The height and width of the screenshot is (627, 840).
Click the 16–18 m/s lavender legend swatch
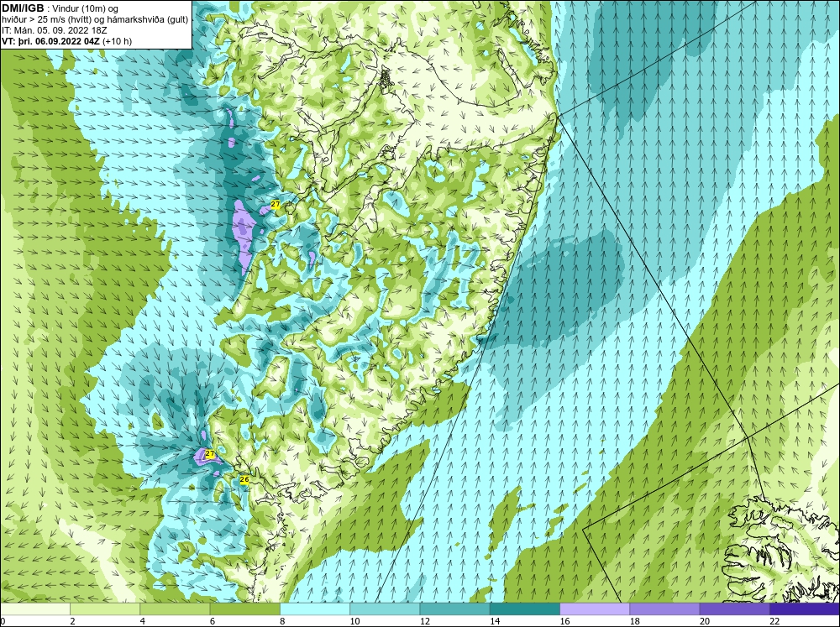pyautogui.click(x=595, y=609)
